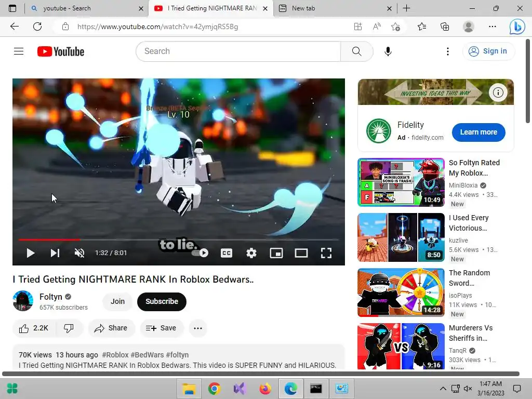
Task: Launch Chrome from the taskbar
Action: point(214,389)
